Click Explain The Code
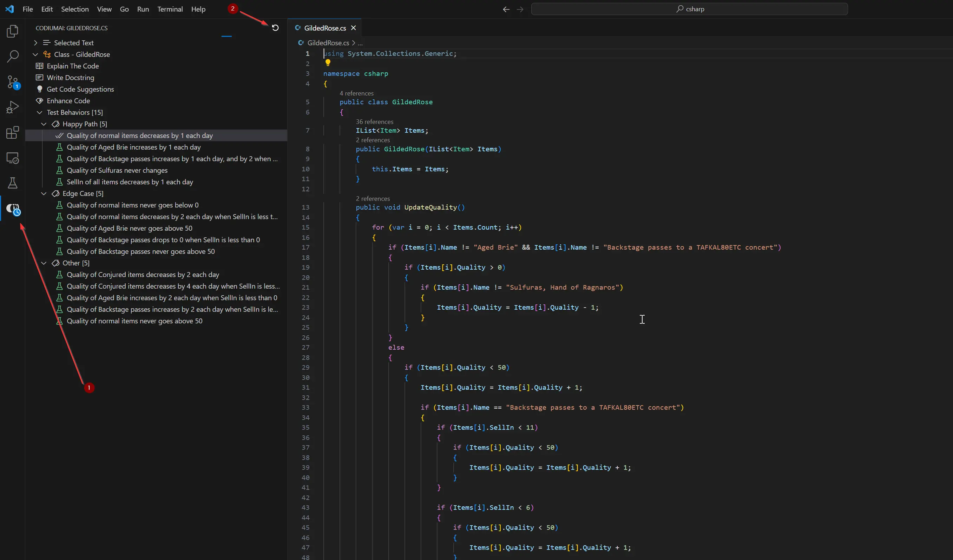This screenshot has width=953, height=560. pos(73,66)
